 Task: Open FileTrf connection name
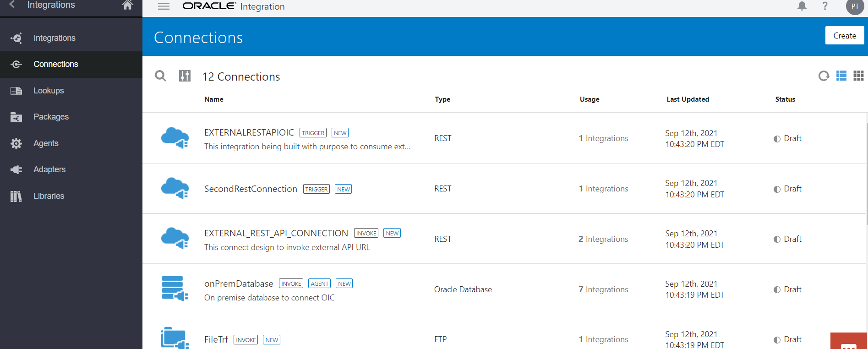pyautogui.click(x=216, y=339)
